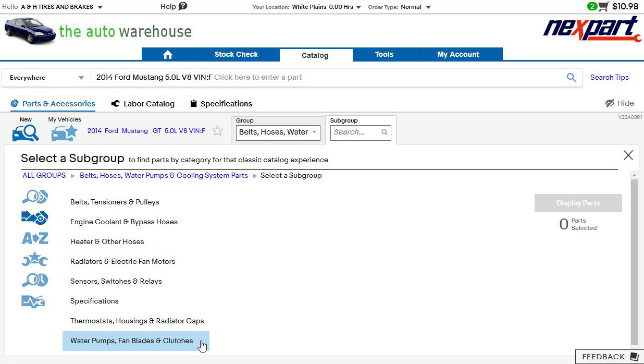Screen dimensions: 644x364
Task: Click the blue car logo image
Action: pos(29,31)
